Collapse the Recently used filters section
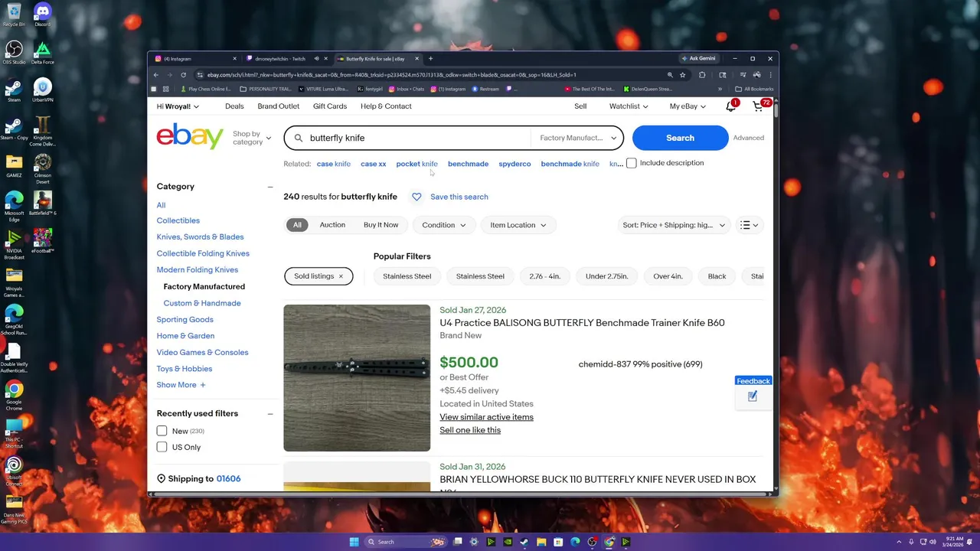Viewport: 980px width, 551px height. coord(269,413)
